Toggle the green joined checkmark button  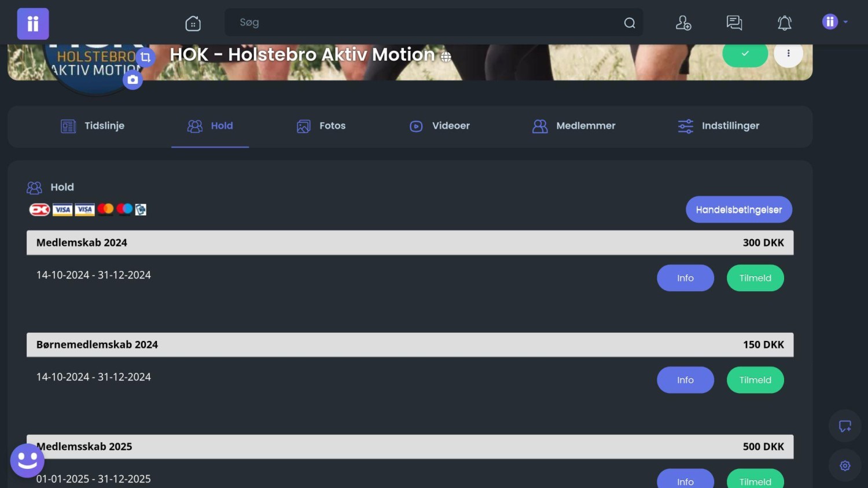[745, 53]
